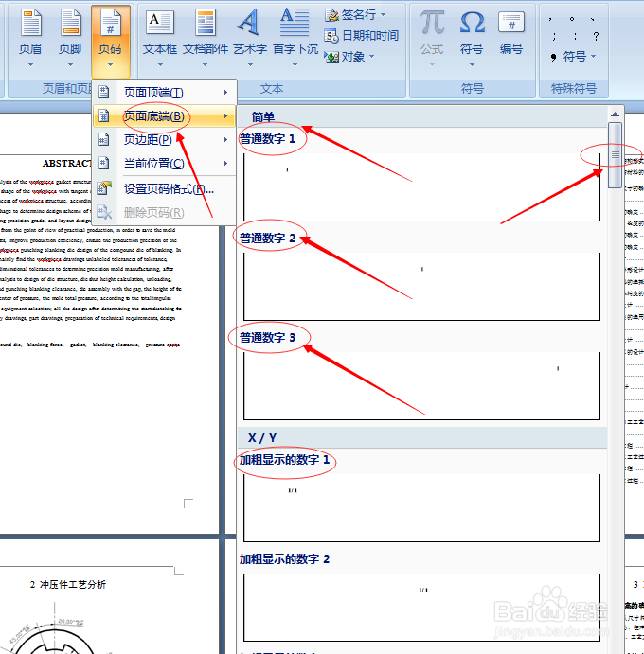This screenshot has width=644, height=654.
Task: Click icon beside 删除页码(R) menu item
Action: tap(104, 212)
